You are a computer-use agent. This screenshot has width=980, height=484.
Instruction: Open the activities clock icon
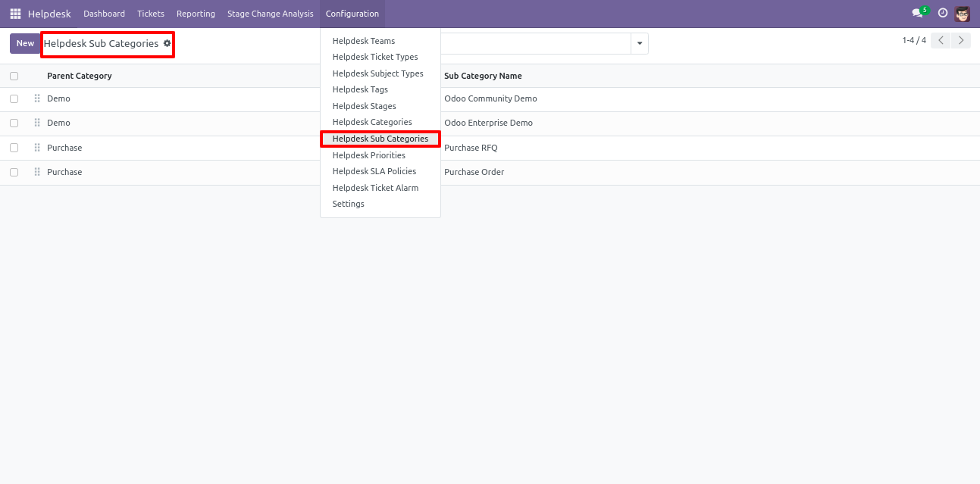(943, 13)
